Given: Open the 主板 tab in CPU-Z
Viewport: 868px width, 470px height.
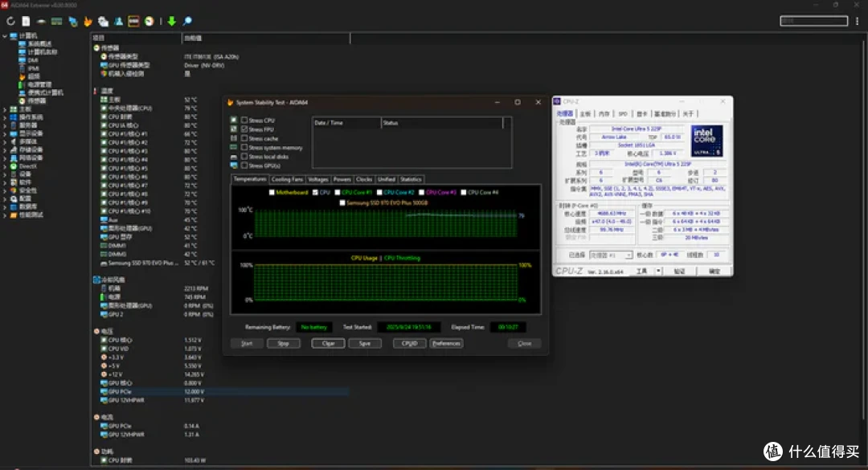Looking at the screenshot, I should [x=585, y=114].
